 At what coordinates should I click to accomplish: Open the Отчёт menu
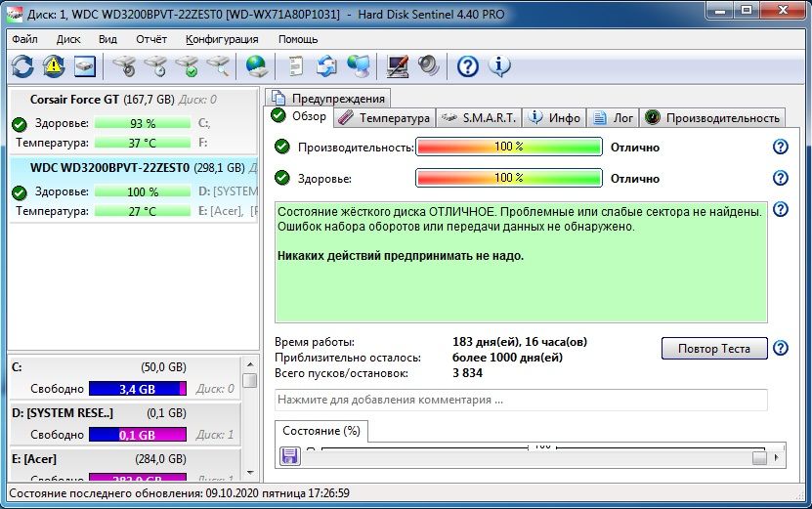151,39
